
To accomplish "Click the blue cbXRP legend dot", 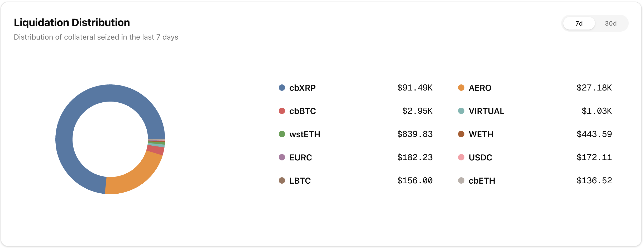I will pyautogui.click(x=282, y=88).
